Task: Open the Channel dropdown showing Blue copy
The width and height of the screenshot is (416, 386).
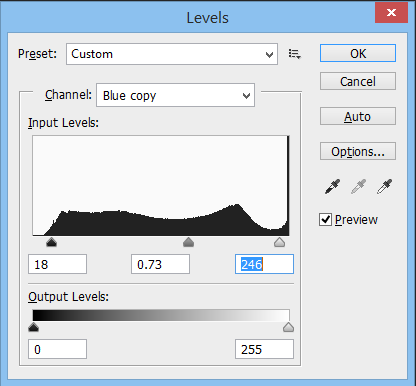Action: tap(176, 95)
